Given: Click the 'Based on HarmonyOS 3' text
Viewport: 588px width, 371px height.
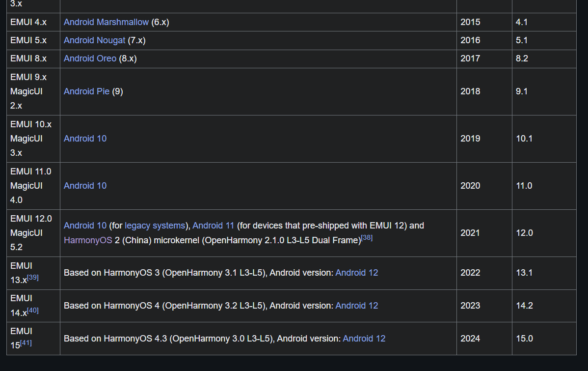Looking at the screenshot, I should tap(112, 273).
